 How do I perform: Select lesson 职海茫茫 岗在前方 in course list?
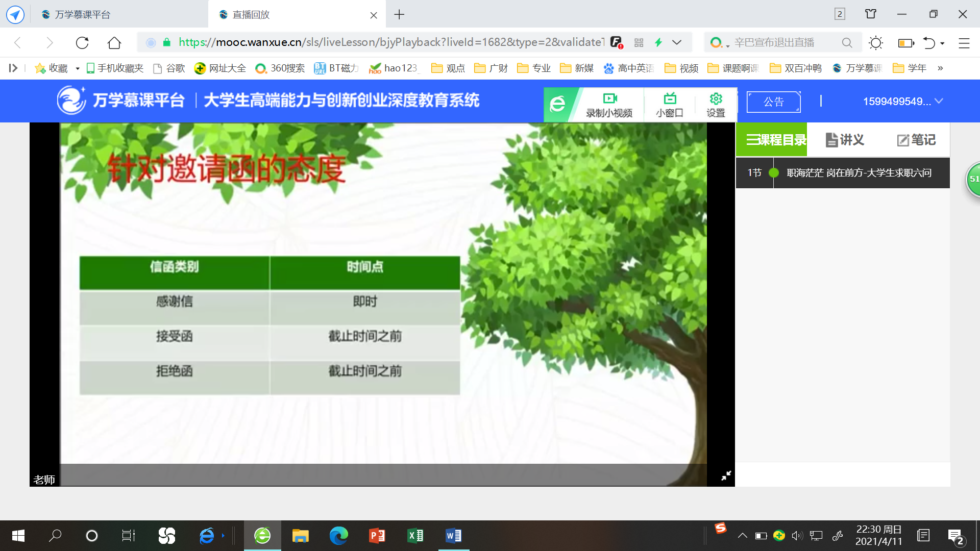859,173
